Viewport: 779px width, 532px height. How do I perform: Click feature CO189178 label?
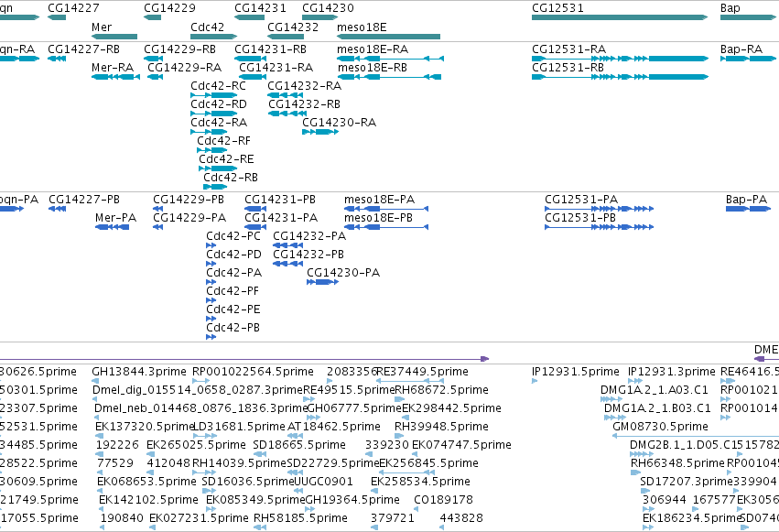tap(444, 500)
